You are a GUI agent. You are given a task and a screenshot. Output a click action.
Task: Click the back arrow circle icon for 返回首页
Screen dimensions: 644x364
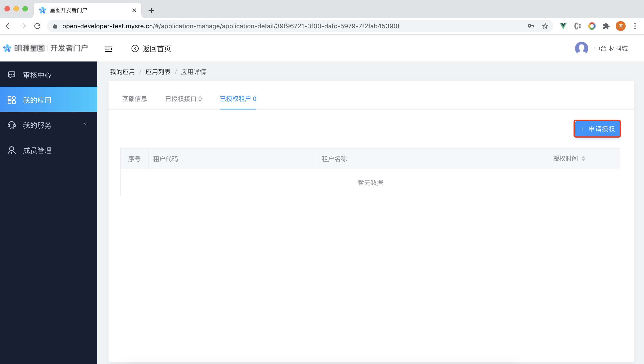135,48
